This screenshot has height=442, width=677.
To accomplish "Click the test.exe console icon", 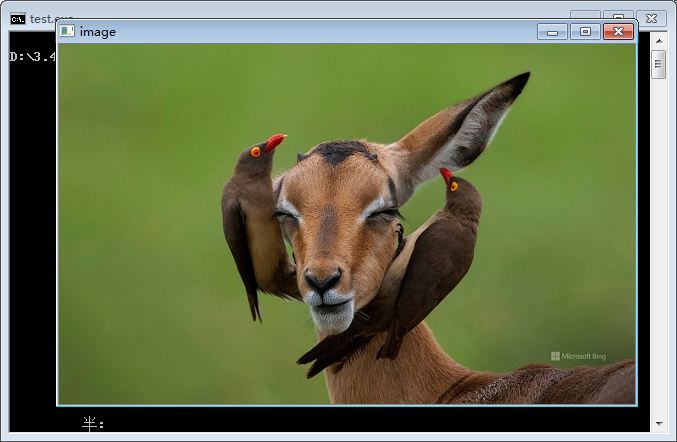I will coord(17,18).
